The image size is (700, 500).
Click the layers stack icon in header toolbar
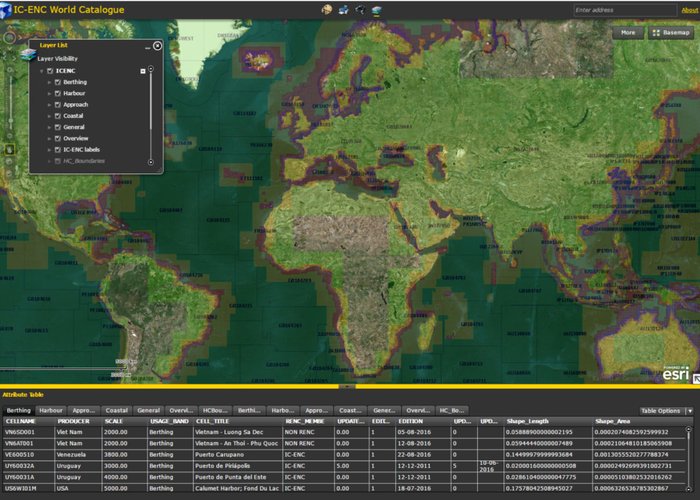(x=376, y=10)
